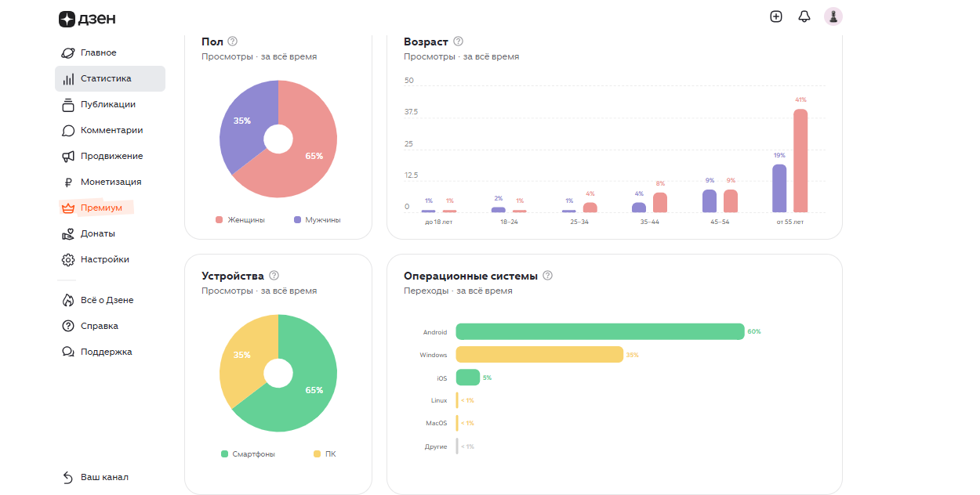Open the create publication plus icon
Screen dimensions: 980x495
click(x=776, y=16)
